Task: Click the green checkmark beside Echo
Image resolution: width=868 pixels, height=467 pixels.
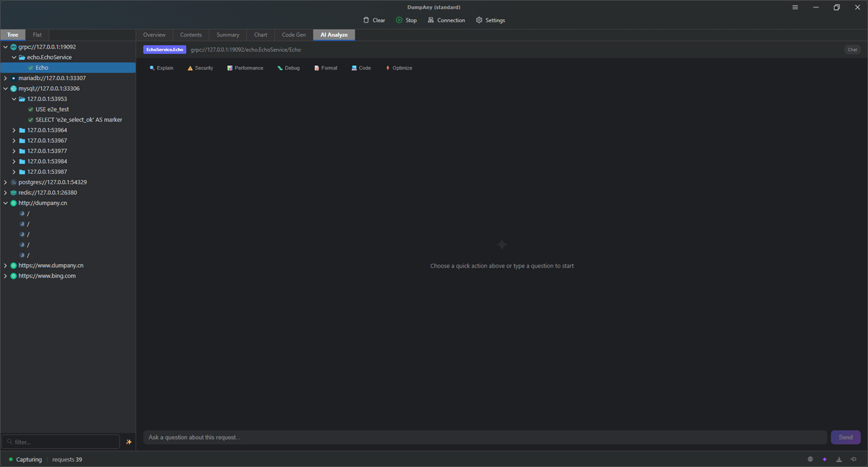Action: pyautogui.click(x=30, y=68)
